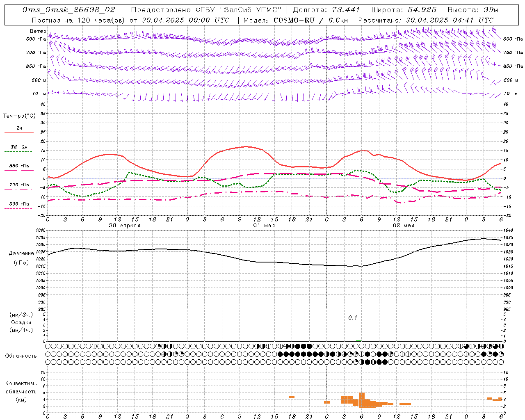Image resolution: width=525 pixels, height=420 pixels.
Task: Click the height value 99м
Action: click(491, 9)
